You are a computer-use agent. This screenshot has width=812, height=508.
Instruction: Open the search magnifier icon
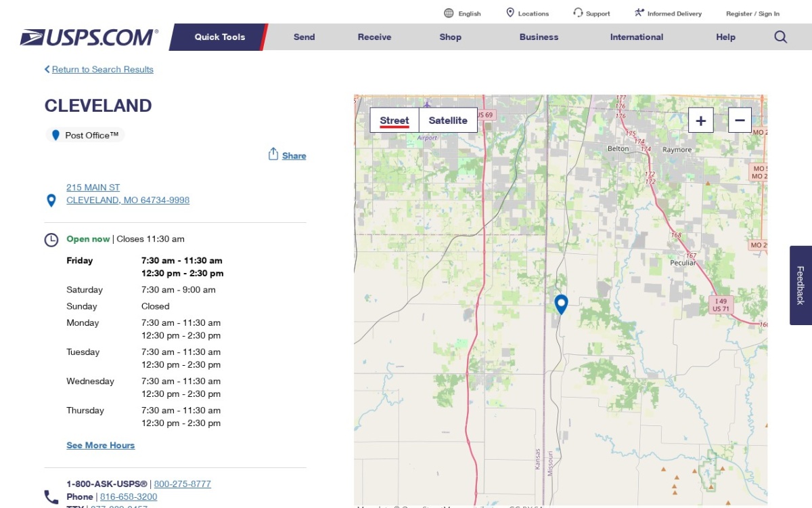click(x=781, y=37)
